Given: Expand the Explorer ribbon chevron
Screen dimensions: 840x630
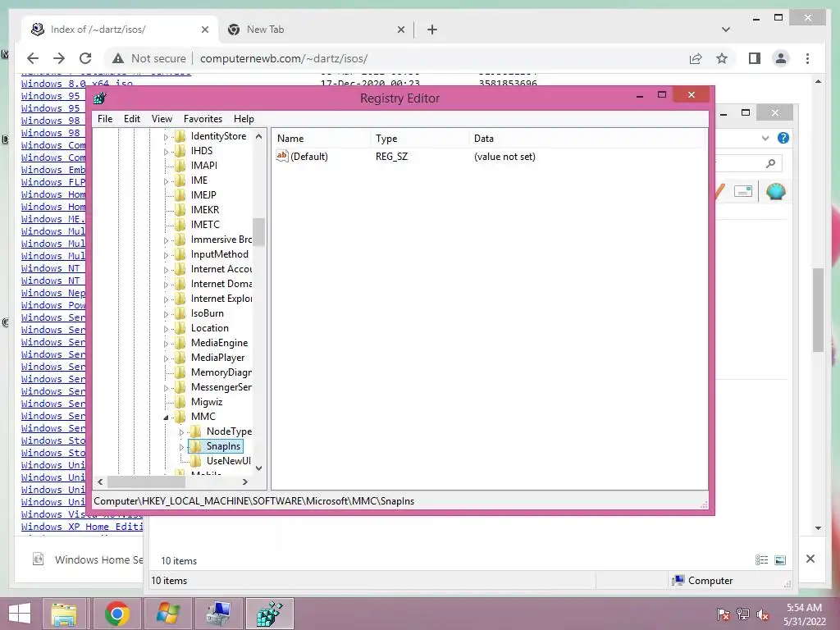Looking at the screenshot, I should (x=765, y=138).
